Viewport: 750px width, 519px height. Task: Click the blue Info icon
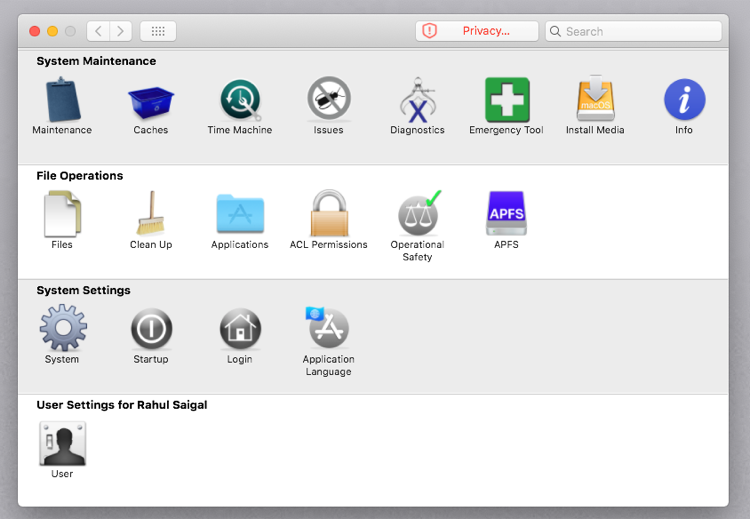click(x=684, y=99)
